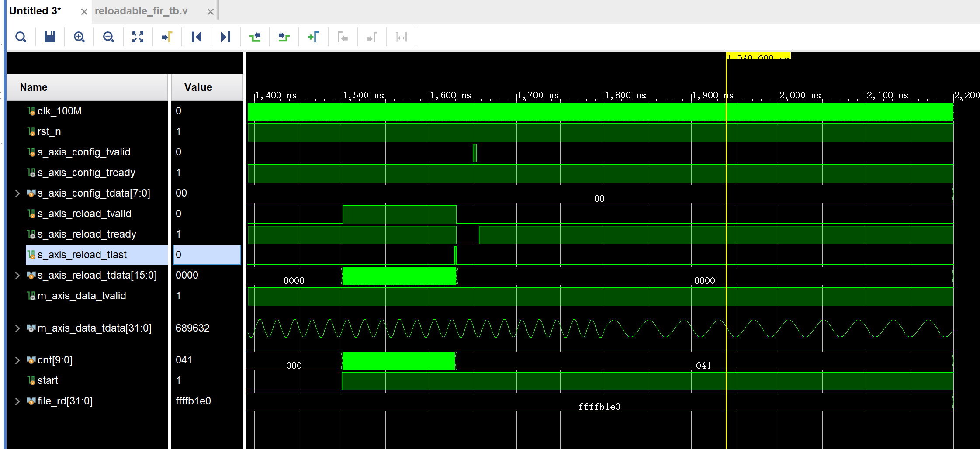The image size is (980, 449).
Task: Select the clk_100M signal
Action: pos(59,111)
